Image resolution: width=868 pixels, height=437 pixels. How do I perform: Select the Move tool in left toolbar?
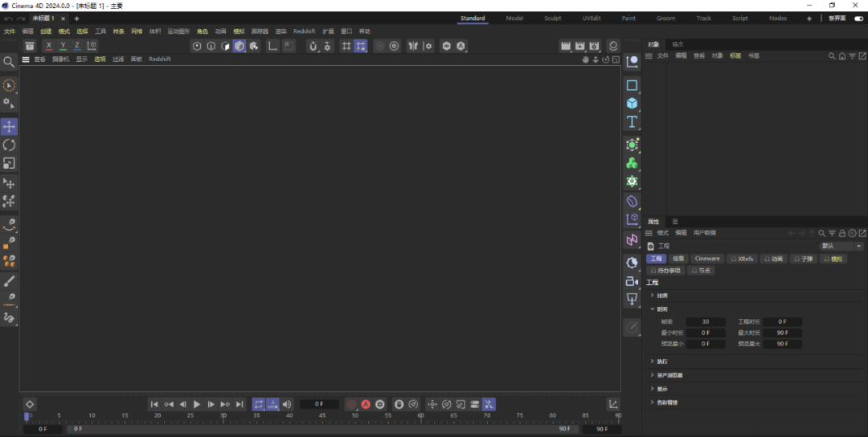(x=9, y=127)
